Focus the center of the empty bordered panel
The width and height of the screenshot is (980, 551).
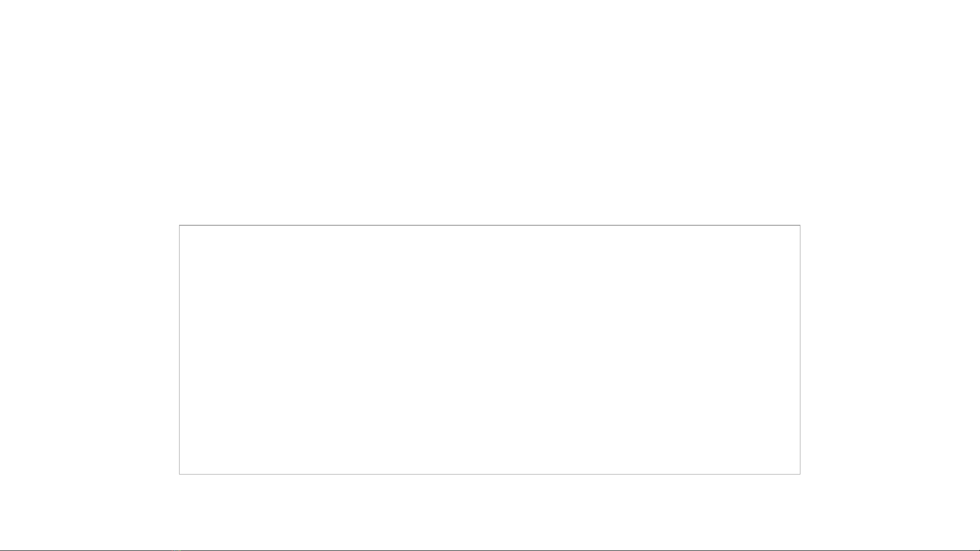tap(490, 350)
